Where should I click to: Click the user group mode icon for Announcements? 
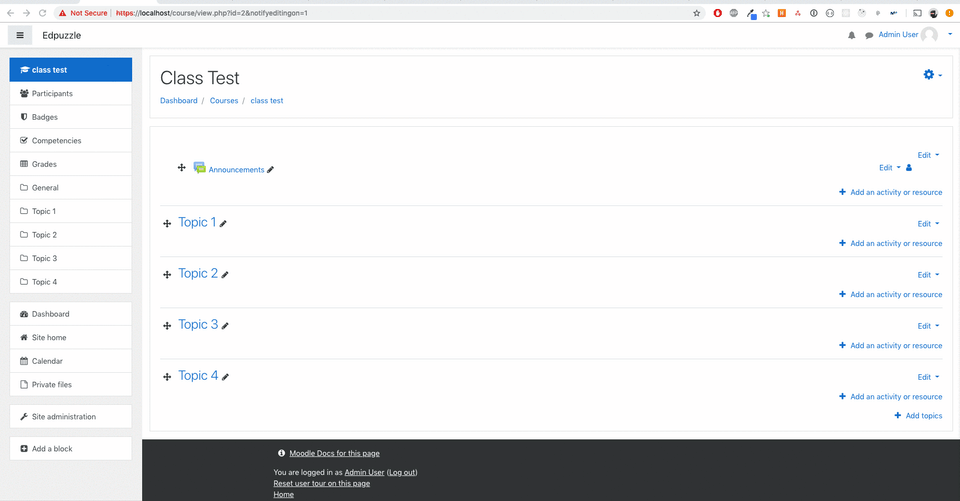coord(909,168)
